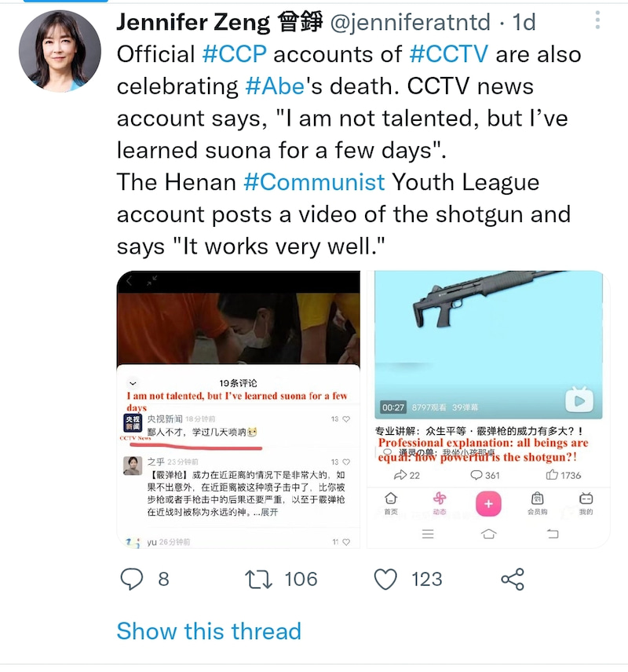
Task: Like the 之乎 comment heart
Action: pyautogui.click(x=346, y=462)
